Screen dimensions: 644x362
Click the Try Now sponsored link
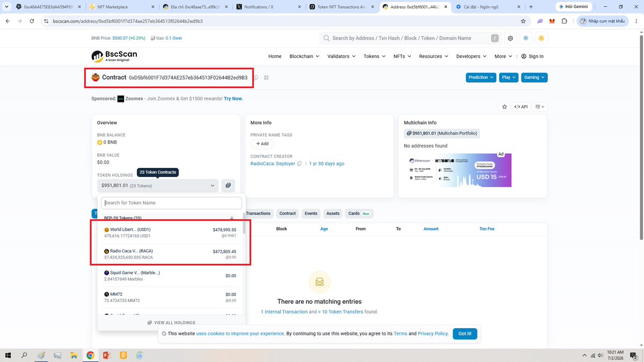tap(233, 99)
